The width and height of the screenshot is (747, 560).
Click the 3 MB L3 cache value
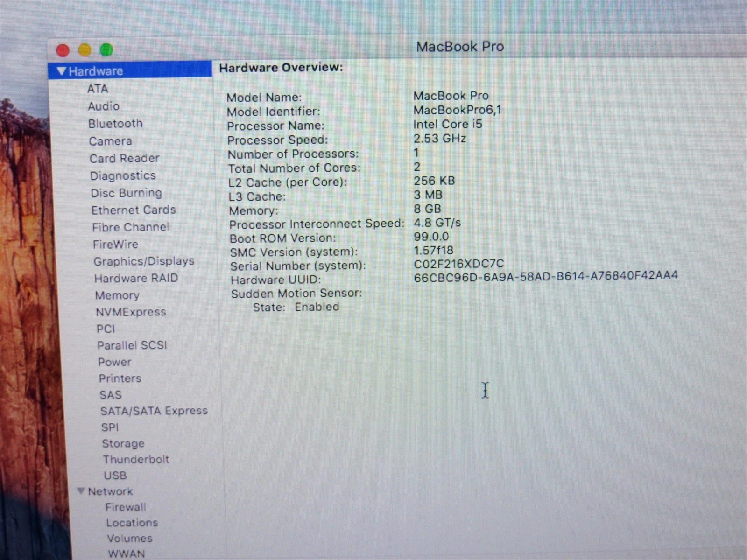click(x=428, y=195)
